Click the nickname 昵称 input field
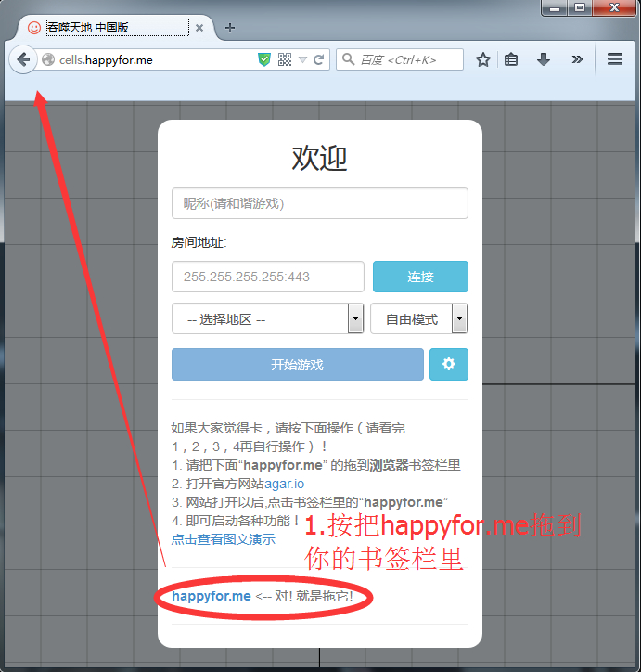 coord(320,203)
